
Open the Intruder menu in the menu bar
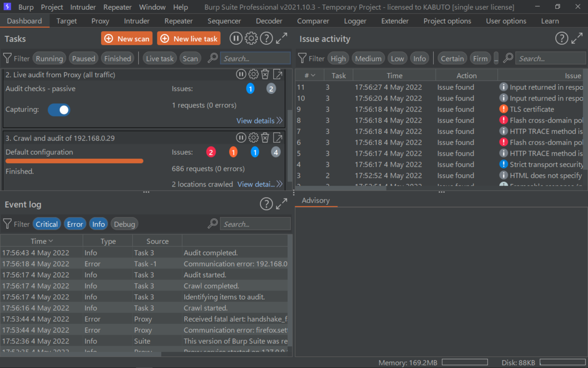83,7
